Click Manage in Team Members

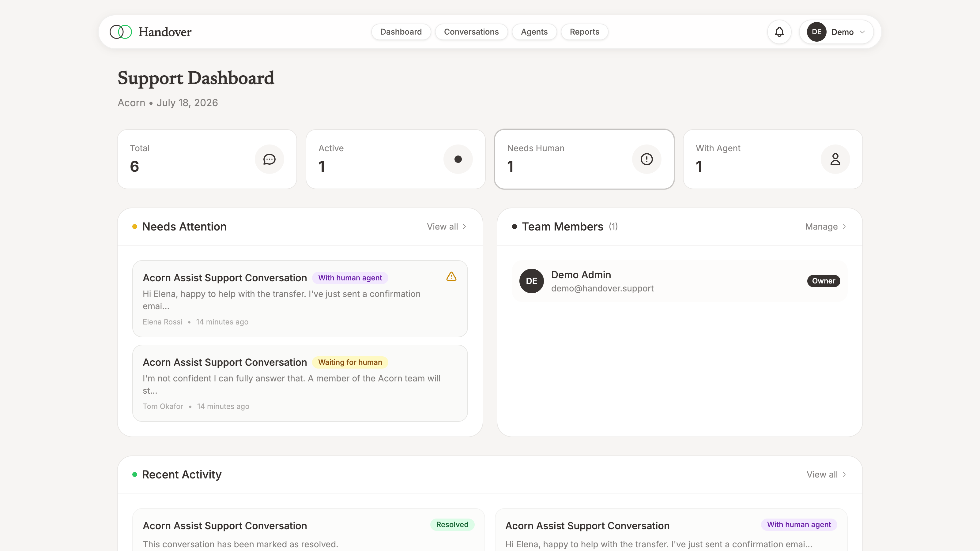pyautogui.click(x=821, y=227)
